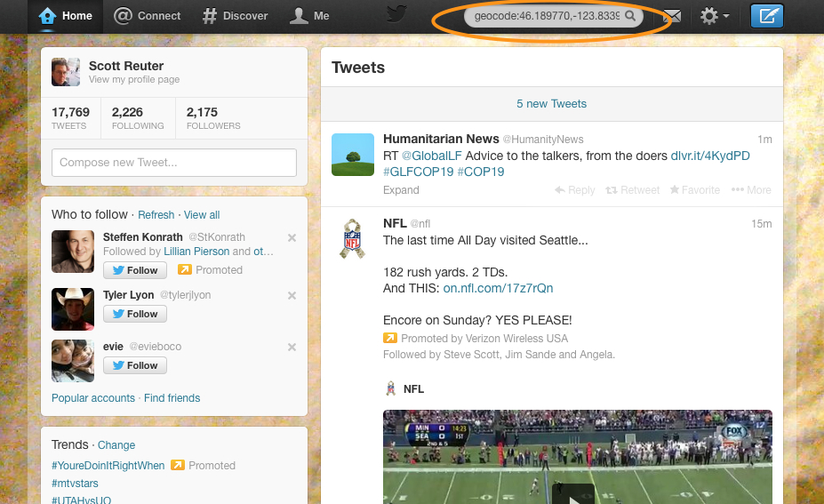Screen dimensions: 824x504
Task: Click Promoted icon next to trend
Action: click(178, 465)
